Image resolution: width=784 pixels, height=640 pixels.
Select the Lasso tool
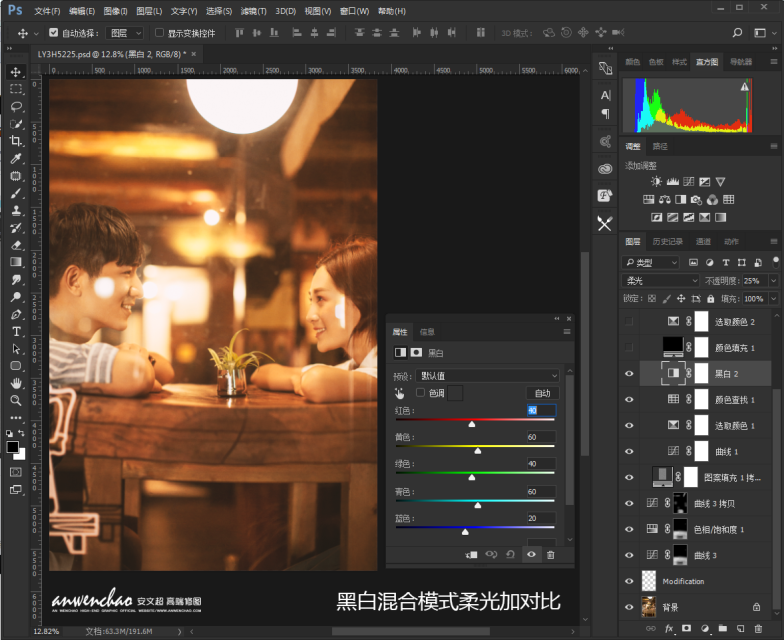click(16, 106)
